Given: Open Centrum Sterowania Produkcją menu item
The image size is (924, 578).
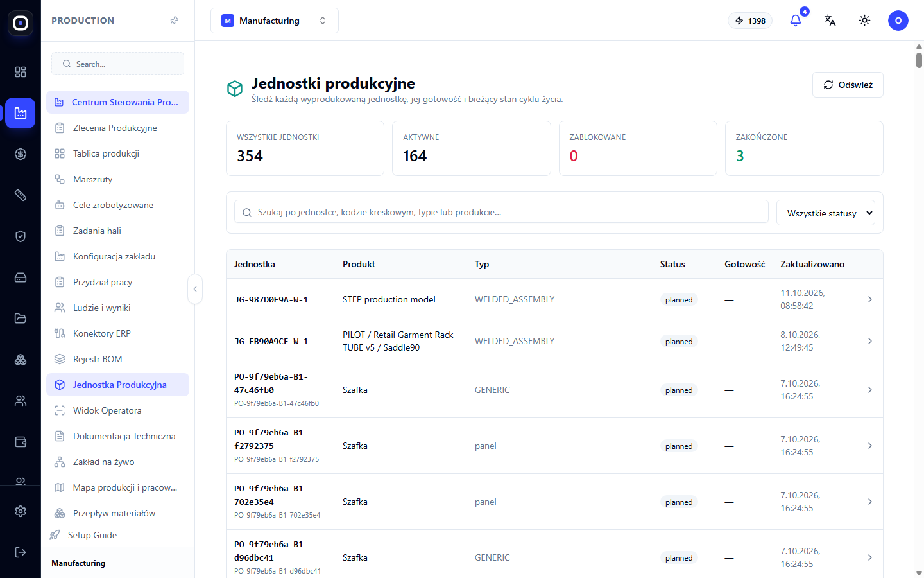Looking at the screenshot, I should [x=117, y=102].
